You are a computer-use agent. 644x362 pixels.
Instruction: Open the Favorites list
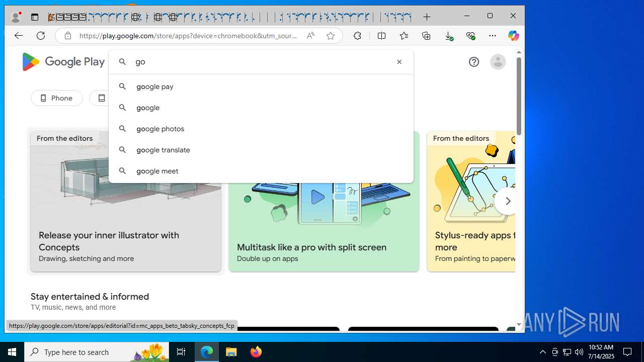404,36
